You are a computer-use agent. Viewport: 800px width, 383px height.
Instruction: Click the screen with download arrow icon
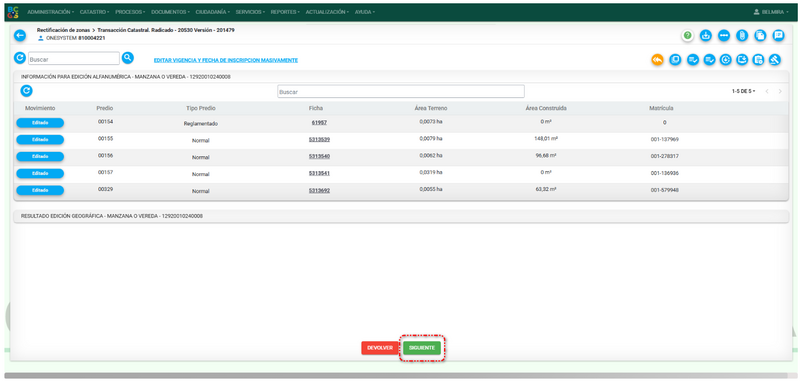click(x=742, y=60)
